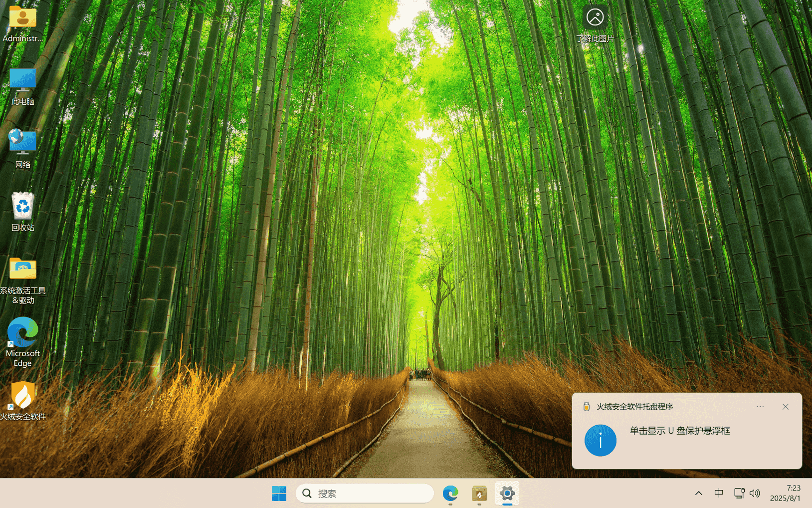Click the taskbar 搜索 search box
This screenshot has width=812, height=508.
pos(365,494)
